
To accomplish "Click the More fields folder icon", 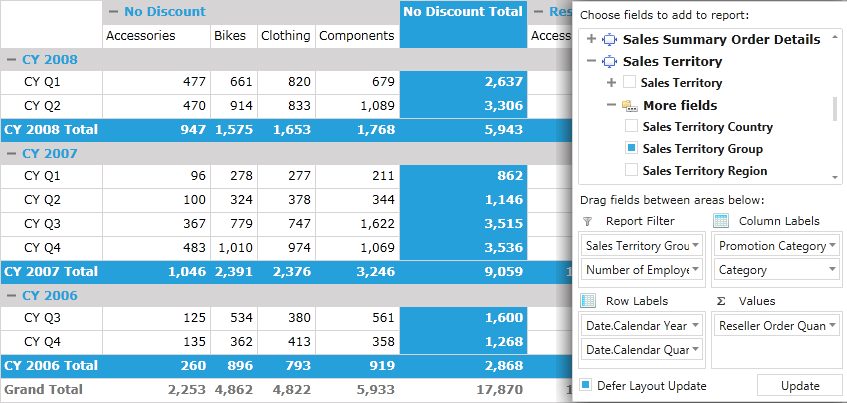I will click(x=629, y=105).
